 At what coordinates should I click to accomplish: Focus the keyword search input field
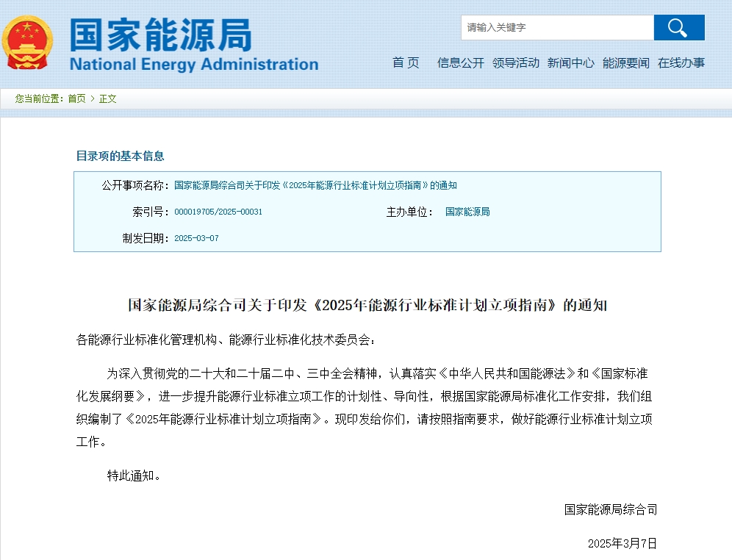point(557,27)
